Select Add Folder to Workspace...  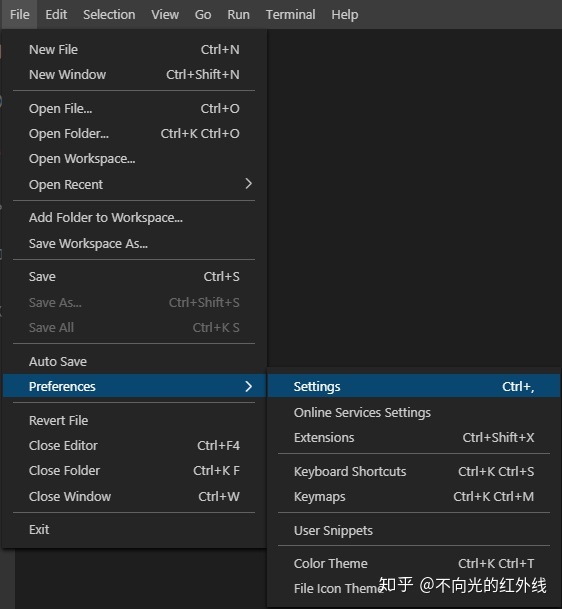click(x=134, y=218)
